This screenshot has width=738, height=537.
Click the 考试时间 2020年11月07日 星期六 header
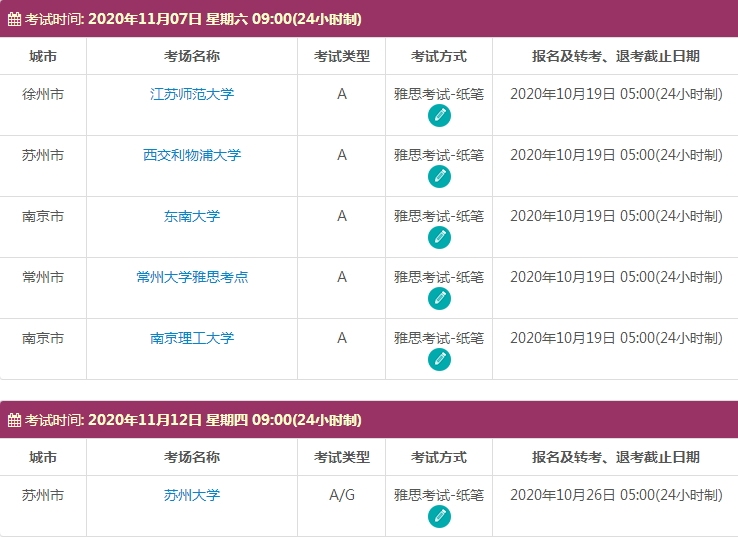(x=369, y=19)
